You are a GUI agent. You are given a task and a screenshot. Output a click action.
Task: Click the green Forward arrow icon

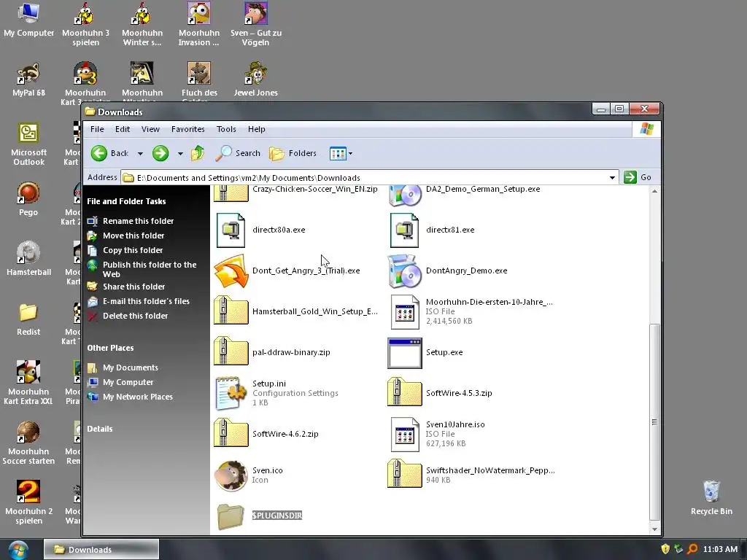(x=160, y=153)
